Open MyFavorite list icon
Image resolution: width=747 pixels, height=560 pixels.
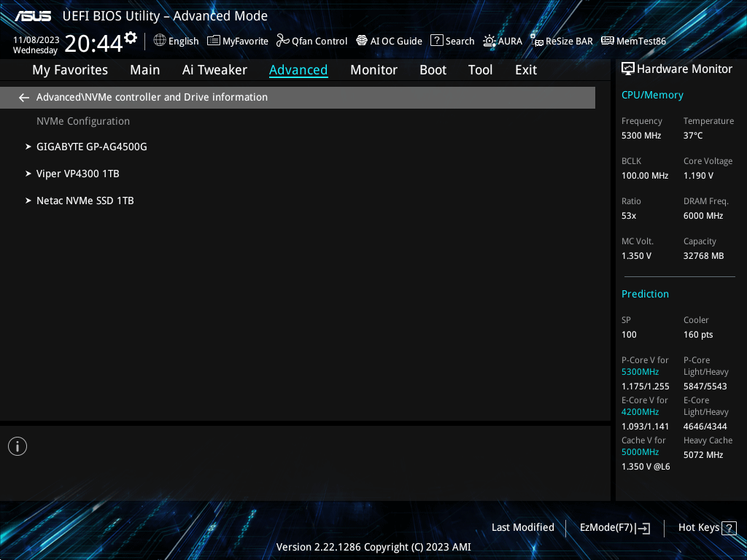(x=214, y=41)
